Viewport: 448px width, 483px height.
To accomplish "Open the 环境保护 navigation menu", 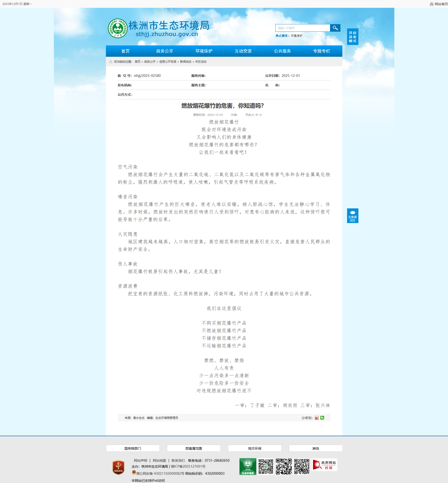I will pos(204,51).
